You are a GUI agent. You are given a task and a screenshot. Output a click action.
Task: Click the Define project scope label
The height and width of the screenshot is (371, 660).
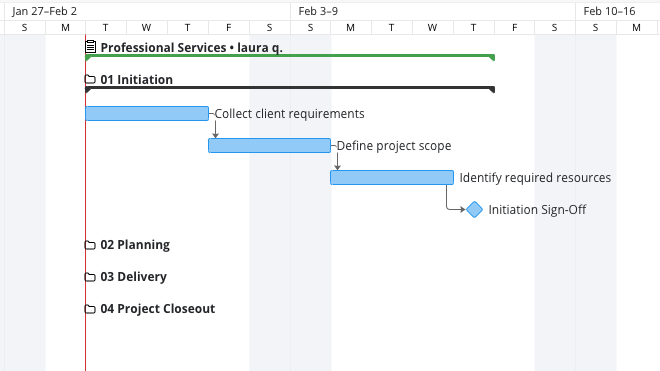pos(394,146)
